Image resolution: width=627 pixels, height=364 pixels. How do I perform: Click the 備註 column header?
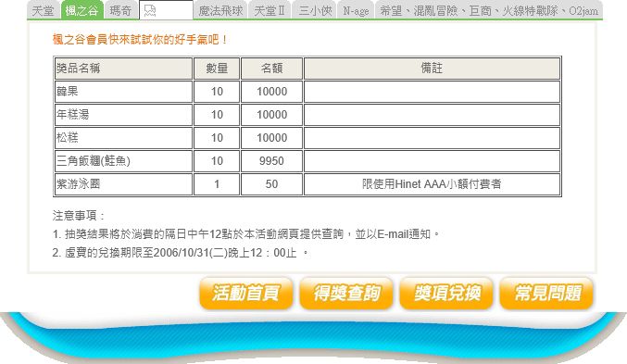click(432, 69)
